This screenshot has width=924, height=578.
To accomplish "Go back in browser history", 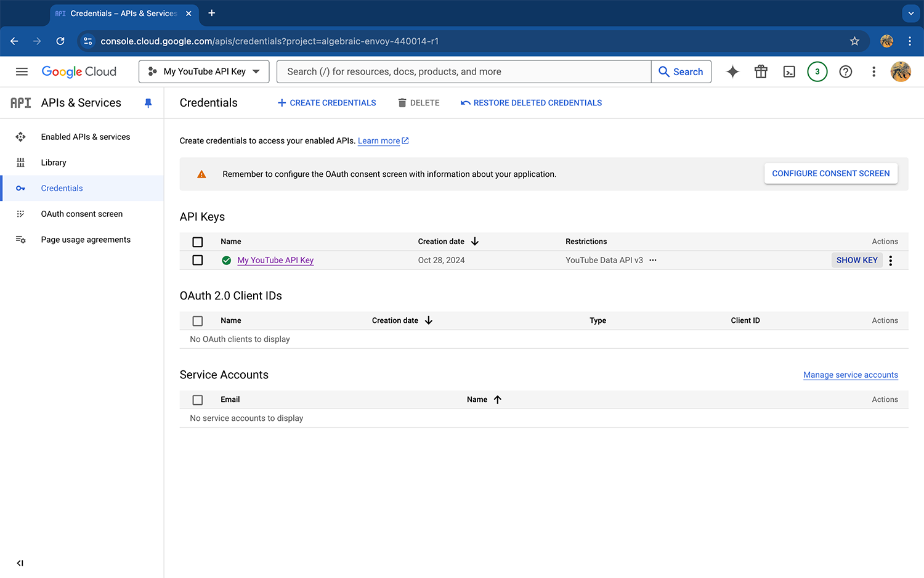I will coord(14,41).
